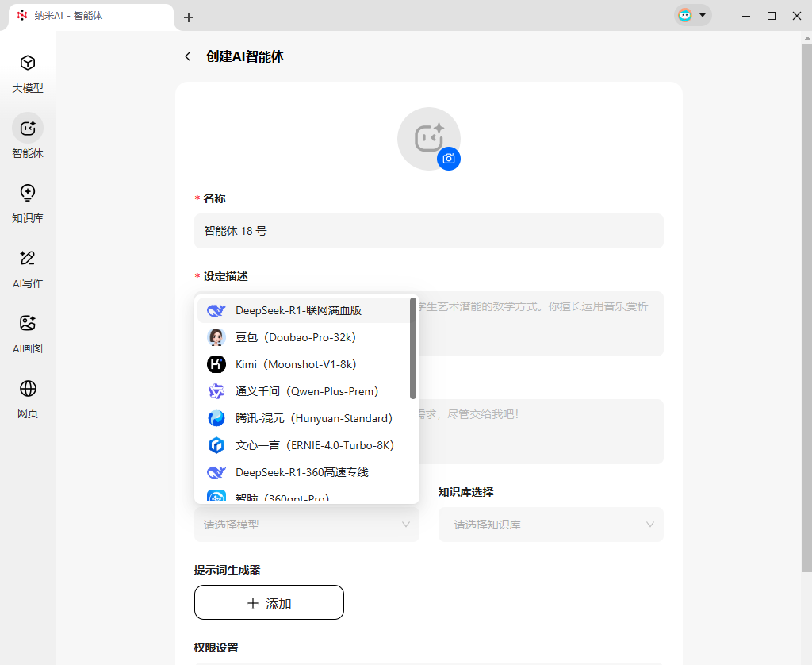Choose 腾讯-混元 (Hunyuan-Standard) model

304,418
